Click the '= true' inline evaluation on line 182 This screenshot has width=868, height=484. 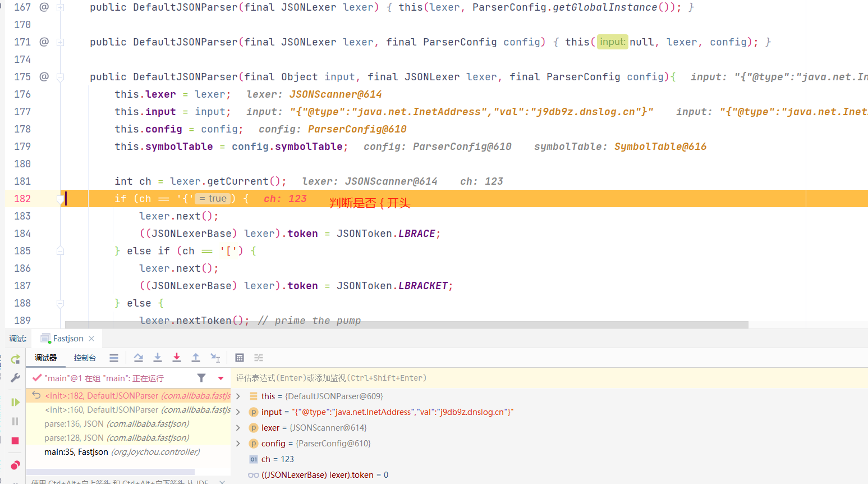pos(213,198)
